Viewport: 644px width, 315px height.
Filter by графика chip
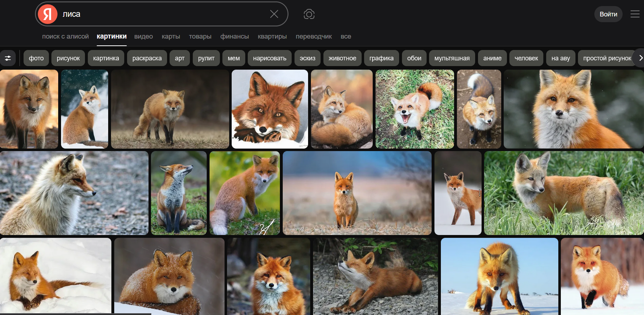pyautogui.click(x=382, y=58)
